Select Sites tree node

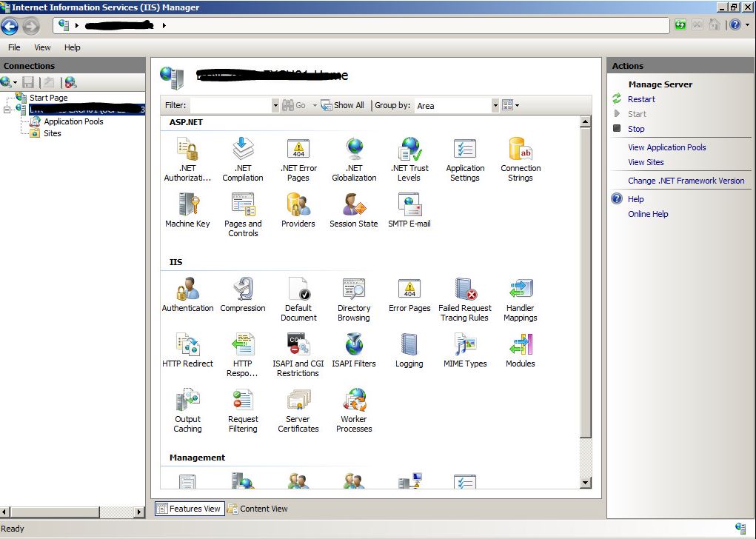click(52, 133)
